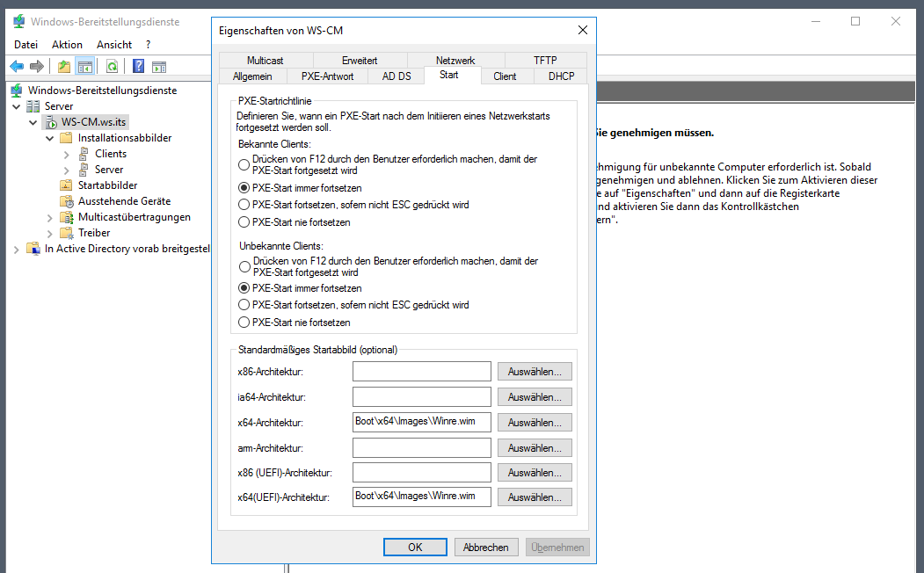Open the Aktion menu
Image resolution: width=924 pixels, height=573 pixels.
tap(67, 45)
